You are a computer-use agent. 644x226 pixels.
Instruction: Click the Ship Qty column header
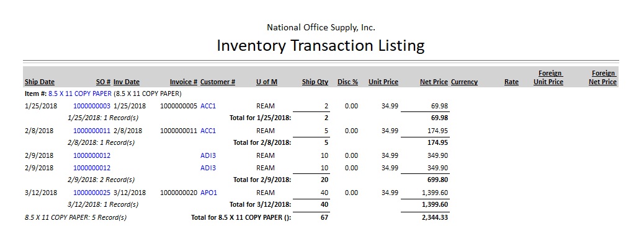coord(315,82)
